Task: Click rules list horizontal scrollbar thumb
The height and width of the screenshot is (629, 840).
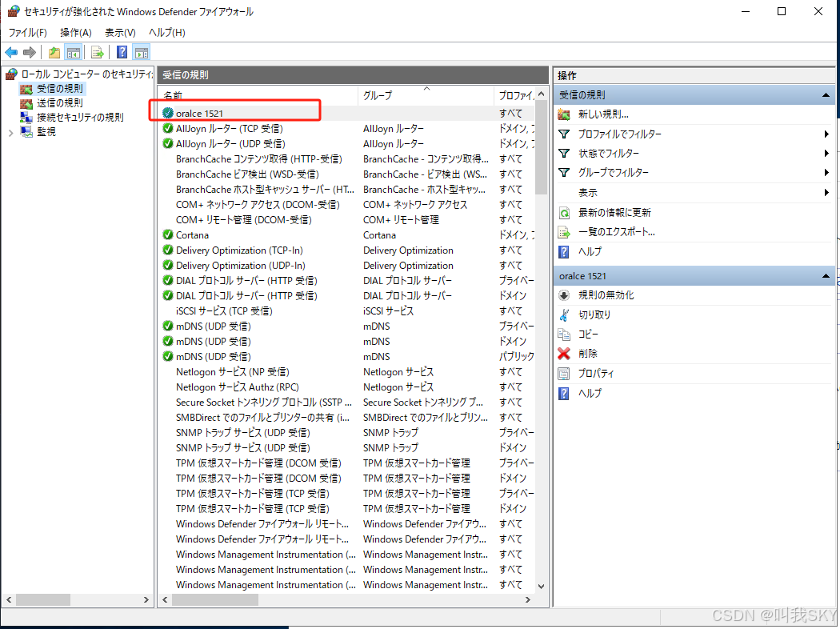Action: coord(215,599)
